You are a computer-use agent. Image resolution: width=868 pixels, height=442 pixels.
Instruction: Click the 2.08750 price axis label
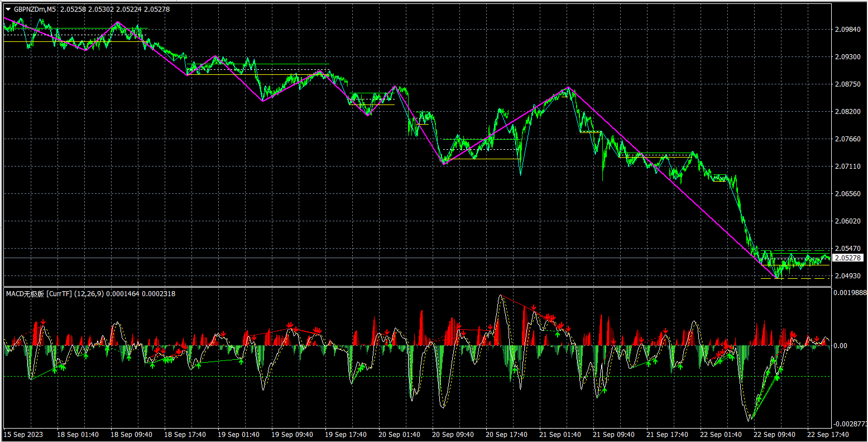pyautogui.click(x=848, y=84)
